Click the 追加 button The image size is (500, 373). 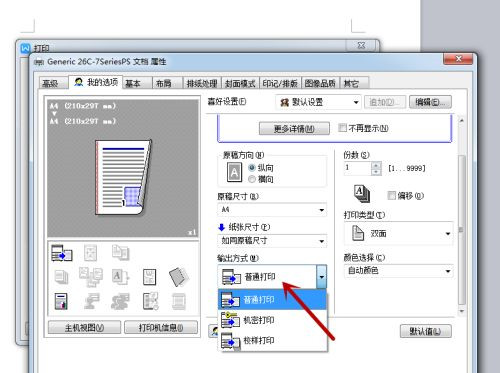(385, 102)
